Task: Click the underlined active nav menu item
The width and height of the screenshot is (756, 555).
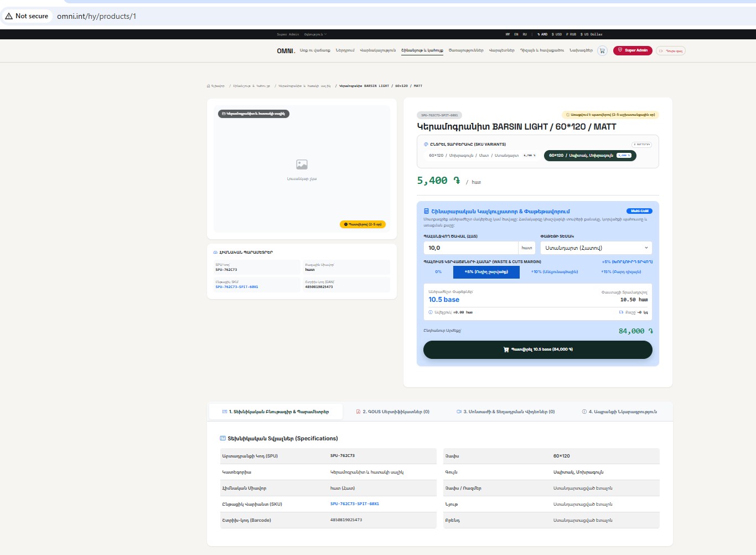Action: pos(422,50)
